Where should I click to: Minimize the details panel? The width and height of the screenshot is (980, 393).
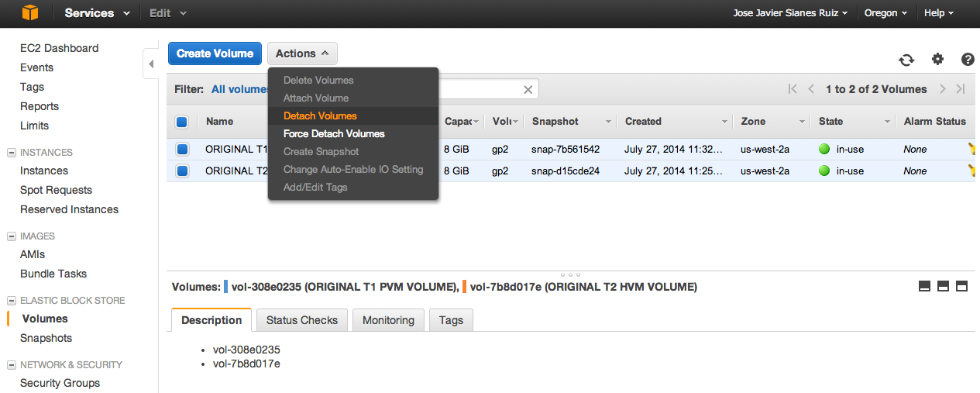pos(924,286)
